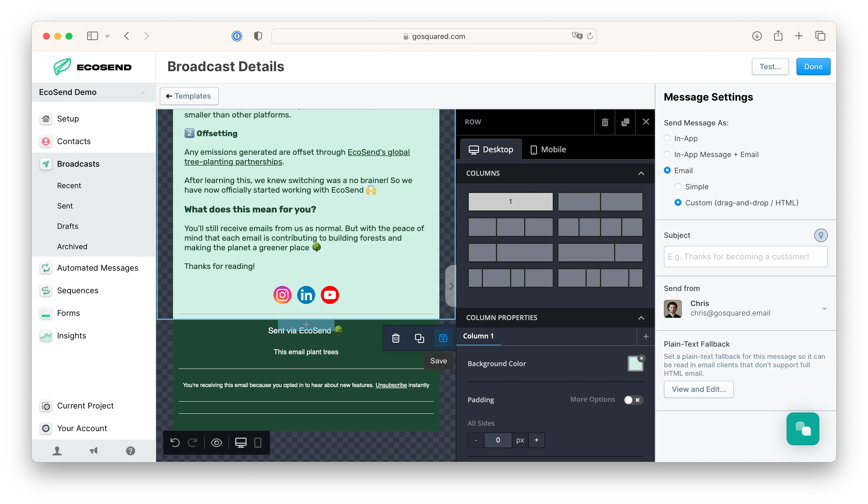This screenshot has height=504, width=868.
Task: Switch the editor to mobile preview icon
Action: click(258, 442)
